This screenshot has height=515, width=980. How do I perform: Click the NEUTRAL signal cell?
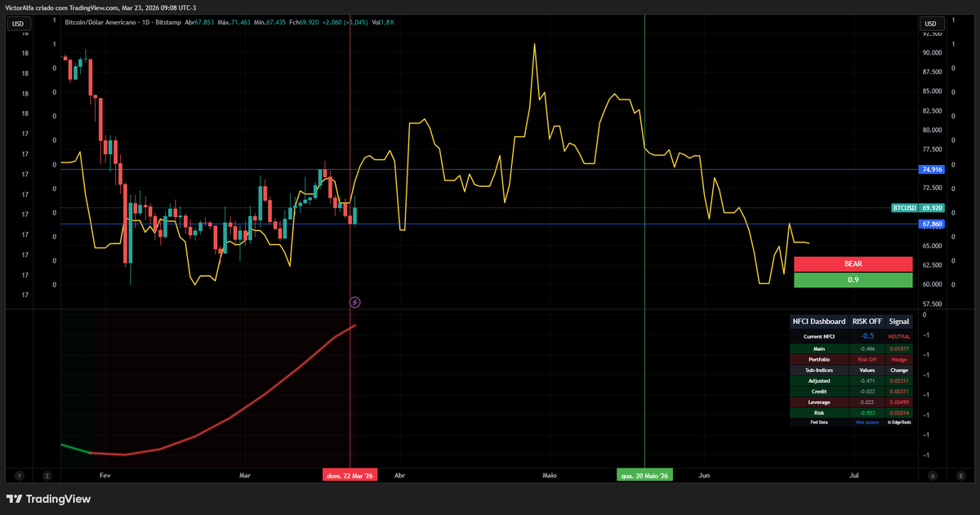pyautogui.click(x=899, y=336)
